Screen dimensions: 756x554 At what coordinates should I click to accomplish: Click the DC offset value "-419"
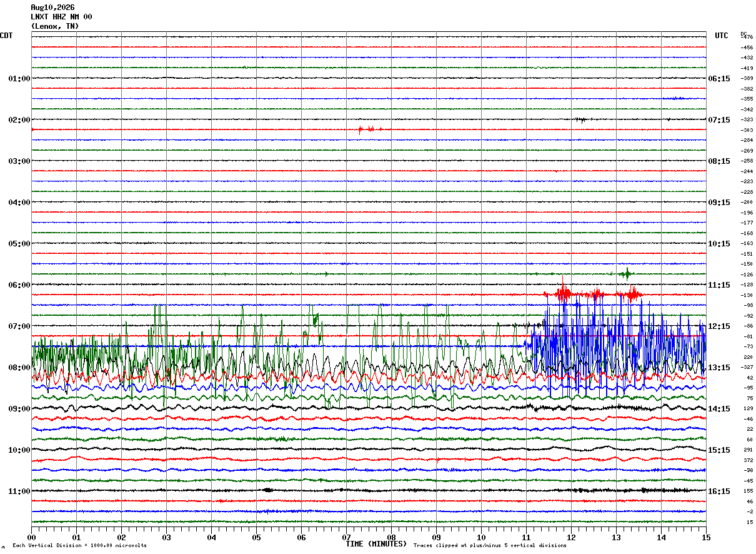pyautogui.click(x=747, y=68)
